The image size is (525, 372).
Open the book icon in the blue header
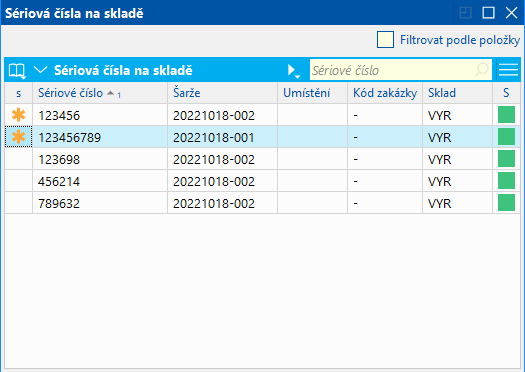17,71
